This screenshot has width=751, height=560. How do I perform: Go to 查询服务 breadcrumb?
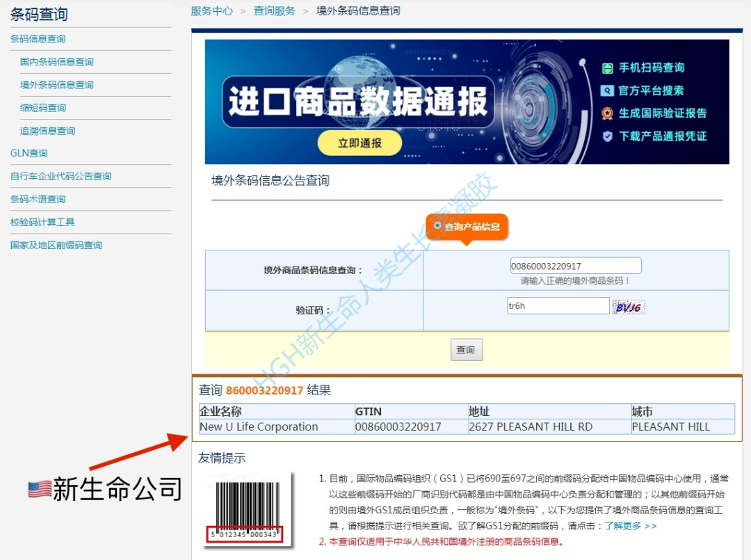(275, 11)
